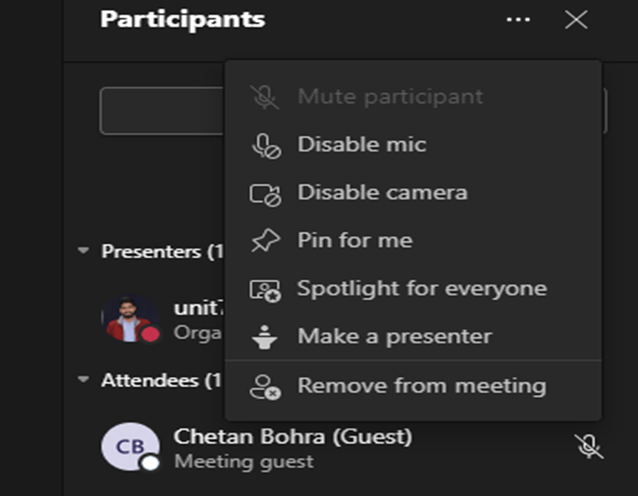The height and width of the screenshot is (496, 638).
Task: Select Make a presenter option
Action: click(x=413, y=336)
